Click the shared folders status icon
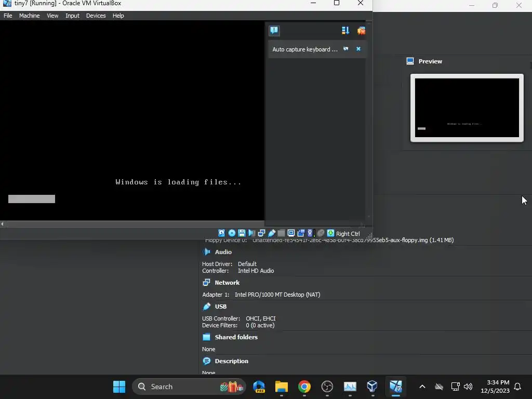Screen dimensions: 532x399 [281, 233]
